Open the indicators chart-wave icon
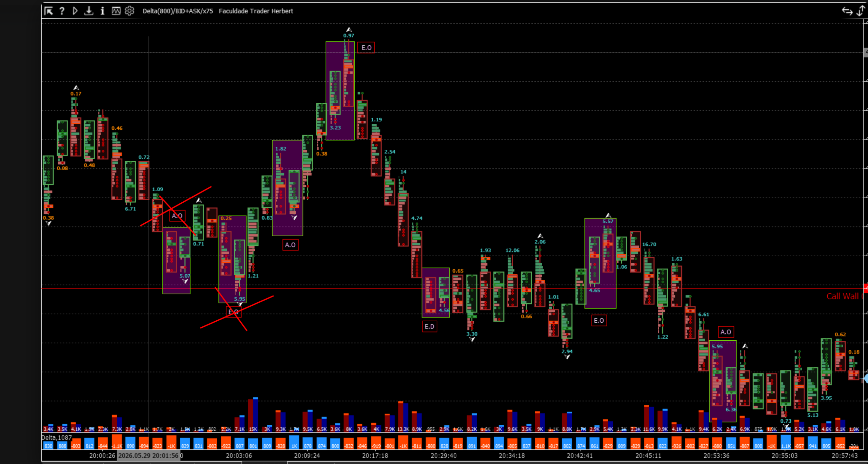 click(116, 11)
